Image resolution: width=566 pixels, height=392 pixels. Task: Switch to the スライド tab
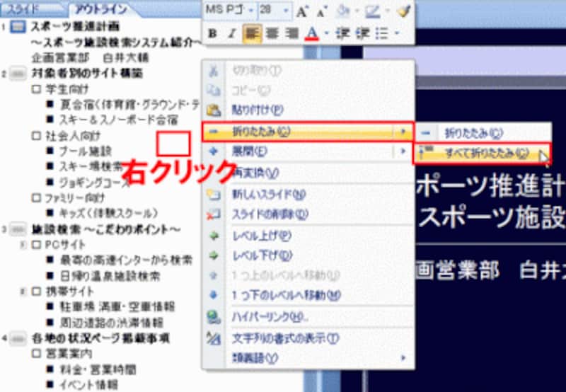tap(23, 9)
